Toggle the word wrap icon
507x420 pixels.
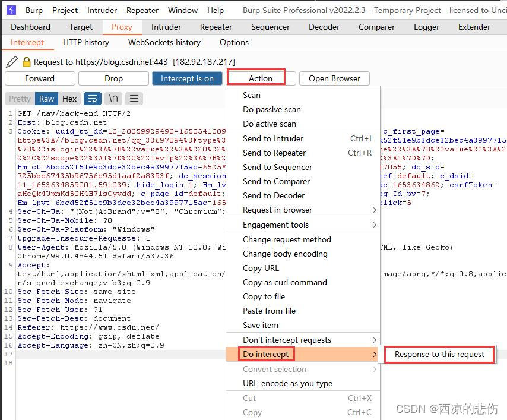[x=93, y=99]
